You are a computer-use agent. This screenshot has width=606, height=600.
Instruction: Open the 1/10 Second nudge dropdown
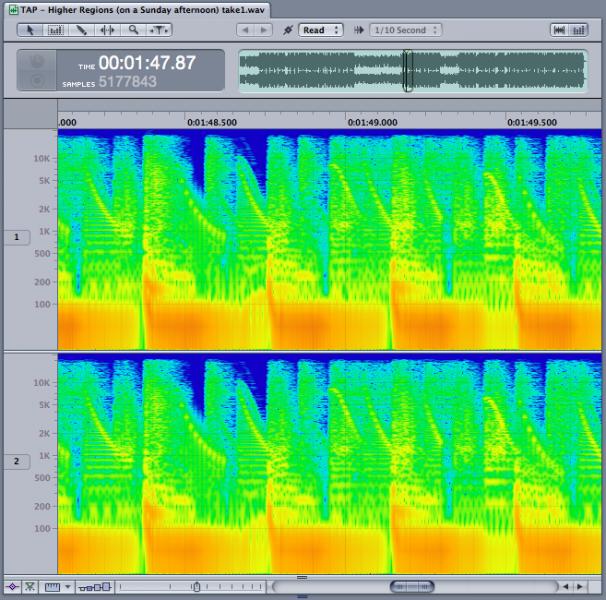pos(405,30)
